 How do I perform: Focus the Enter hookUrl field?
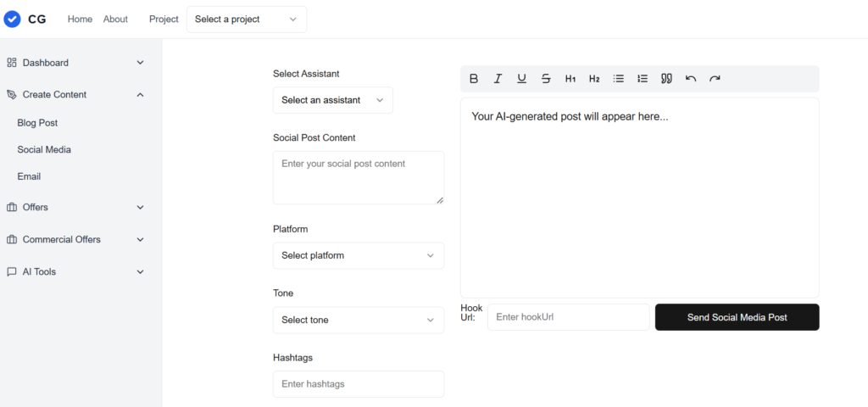(568, 317)
